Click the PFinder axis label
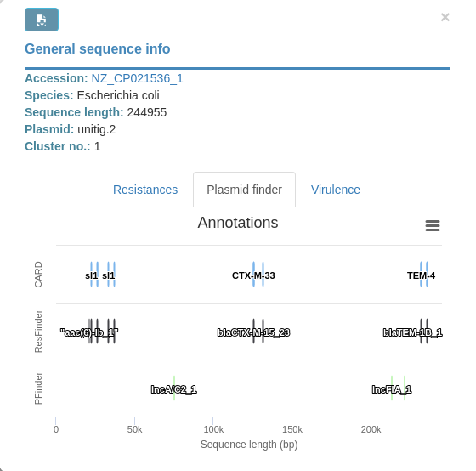Screen dimensions: 476x471 [x=38, y=389]
